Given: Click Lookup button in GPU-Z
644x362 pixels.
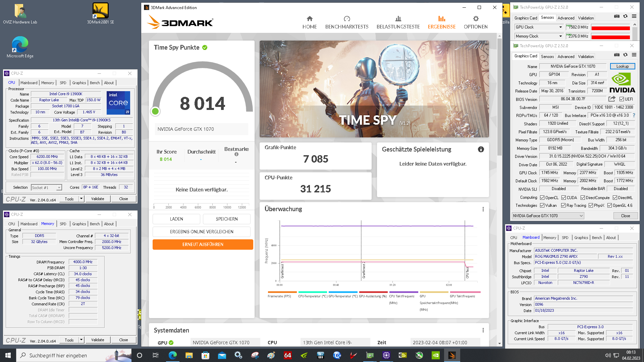Looking at the screenshot, I should tap(623, 66).
